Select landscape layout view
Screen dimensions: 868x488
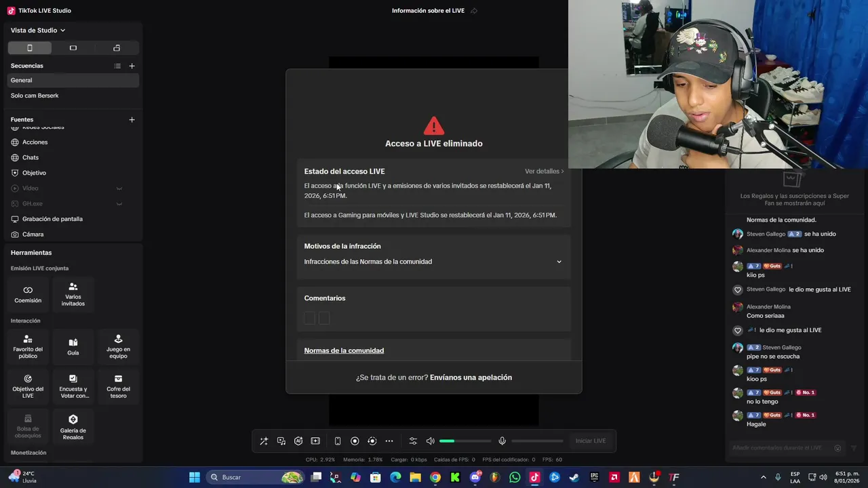coord(73,48)
